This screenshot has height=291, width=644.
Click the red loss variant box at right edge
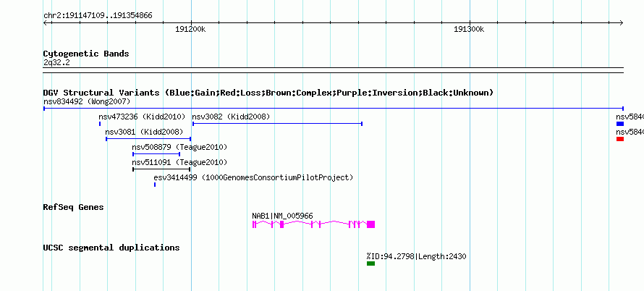(x=620, y=139)
